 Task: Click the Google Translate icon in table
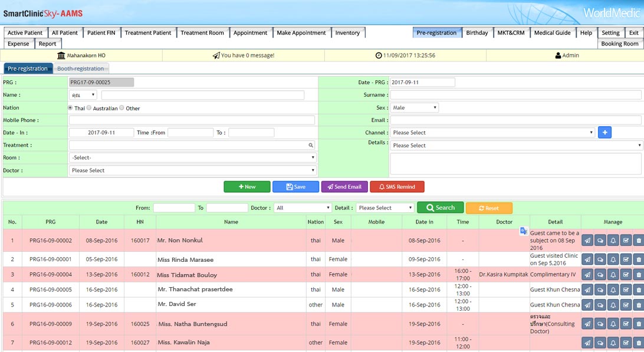point(523,231)
